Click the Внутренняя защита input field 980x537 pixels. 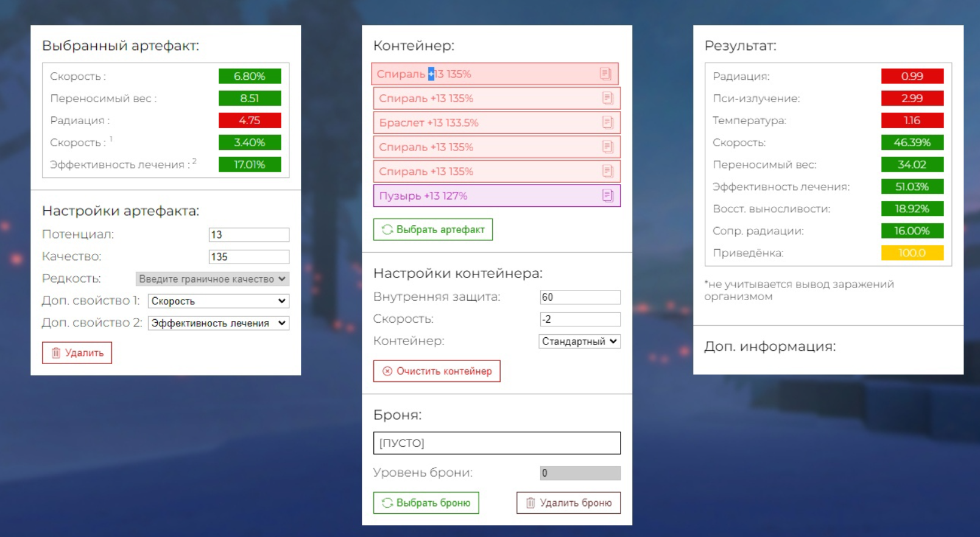pos(580,297)
